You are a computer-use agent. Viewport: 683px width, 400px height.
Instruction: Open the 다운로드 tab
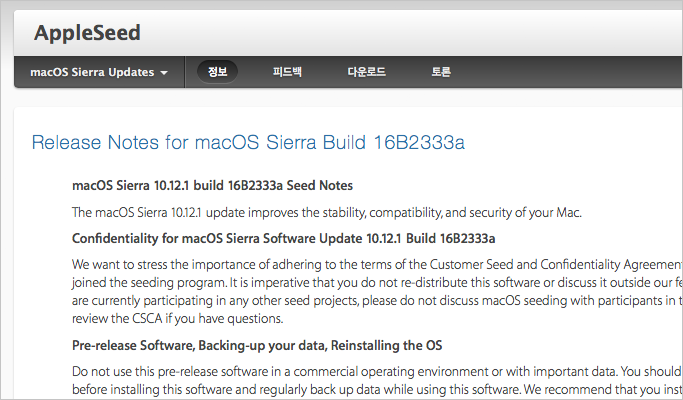tap(366, 71)
